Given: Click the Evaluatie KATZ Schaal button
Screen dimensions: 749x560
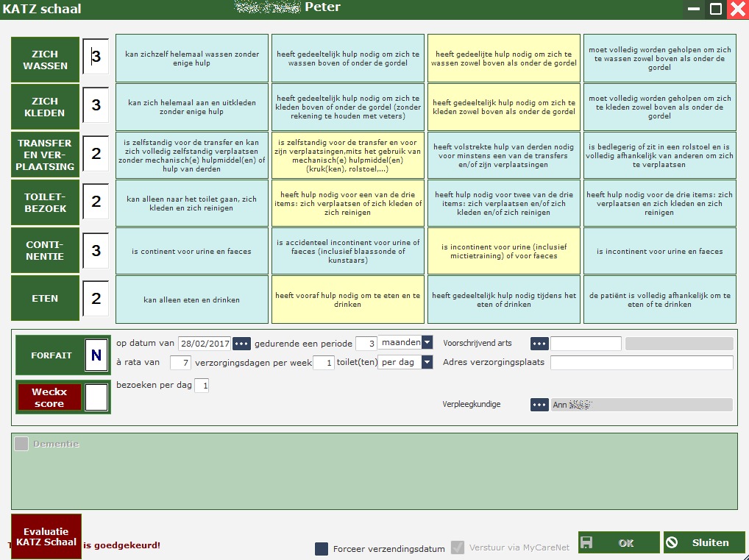Looking at the screenshot, I should [x=46, y=536].
